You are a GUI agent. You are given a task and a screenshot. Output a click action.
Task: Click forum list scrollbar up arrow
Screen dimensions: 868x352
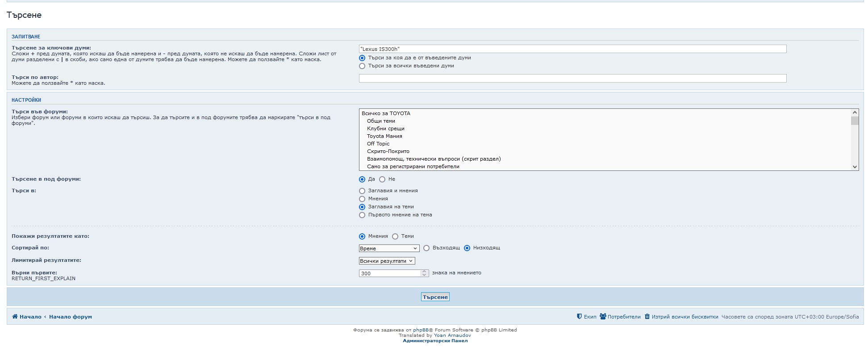coord(855,113)
